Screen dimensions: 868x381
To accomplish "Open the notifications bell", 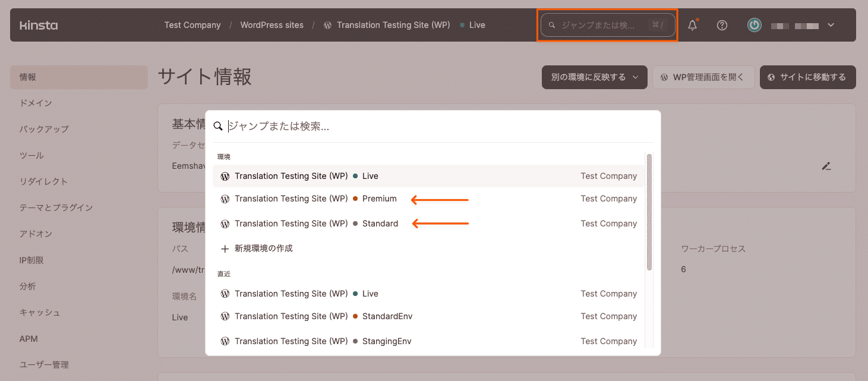I will point(692,25).
